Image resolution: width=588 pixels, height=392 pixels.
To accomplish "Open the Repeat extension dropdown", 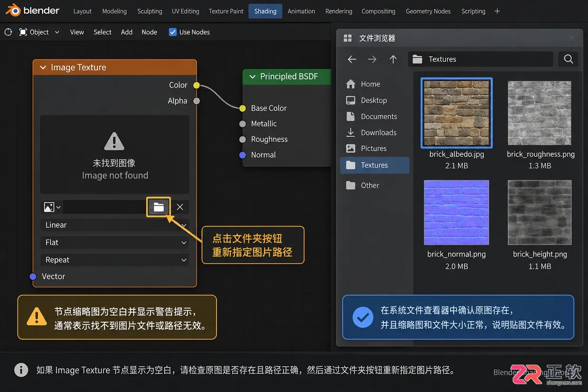I will click(x=114, y=260).
